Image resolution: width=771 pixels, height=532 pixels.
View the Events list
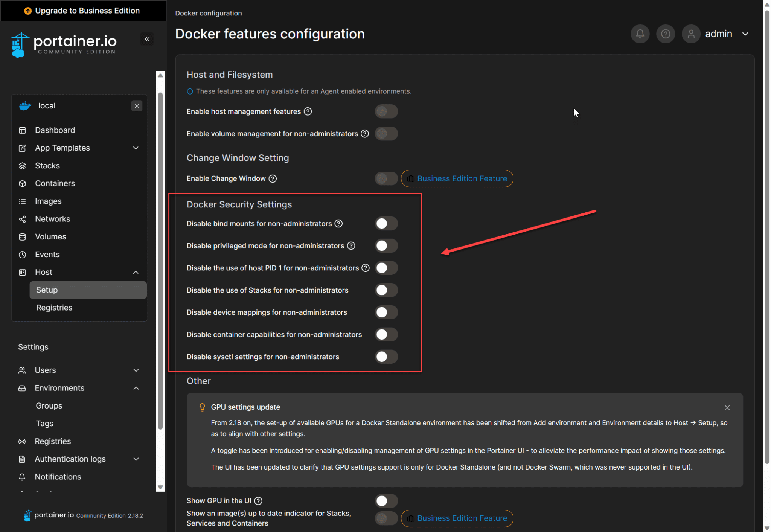point(47,254)
